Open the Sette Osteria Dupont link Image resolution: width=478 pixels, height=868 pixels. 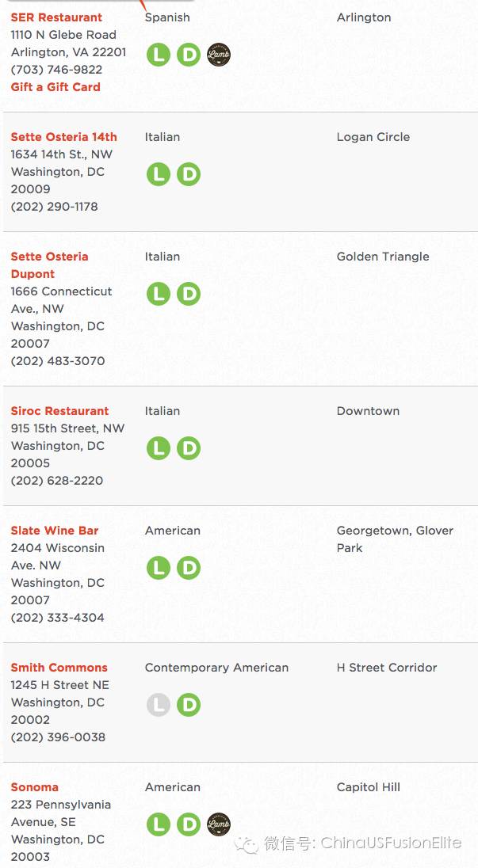click(49, 265)
